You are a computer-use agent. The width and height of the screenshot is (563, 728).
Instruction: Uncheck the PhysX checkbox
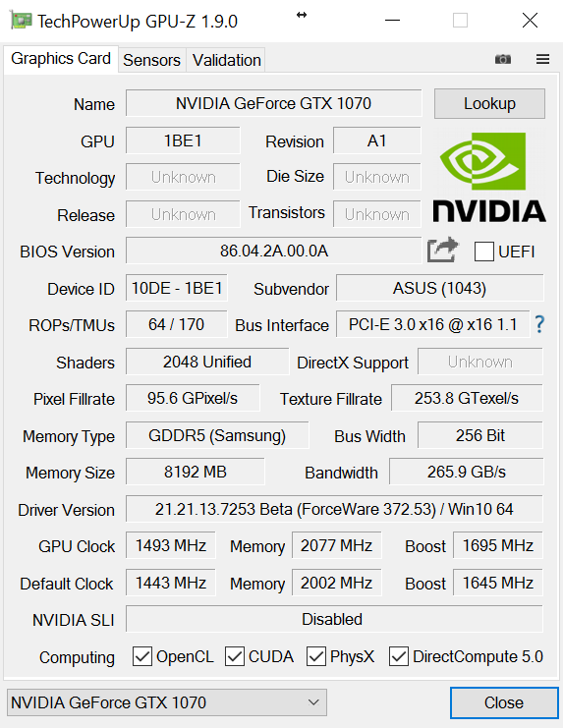(x=316, y=656)
